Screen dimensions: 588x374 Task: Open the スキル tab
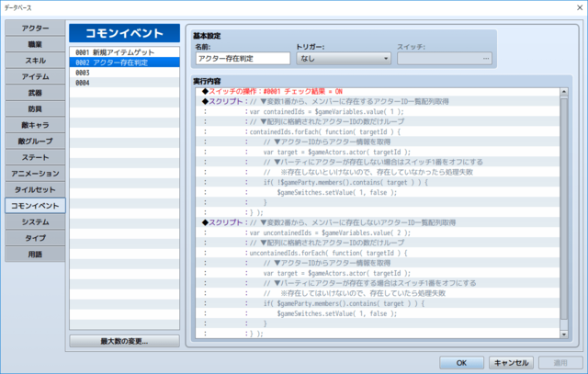coord(35,61)
